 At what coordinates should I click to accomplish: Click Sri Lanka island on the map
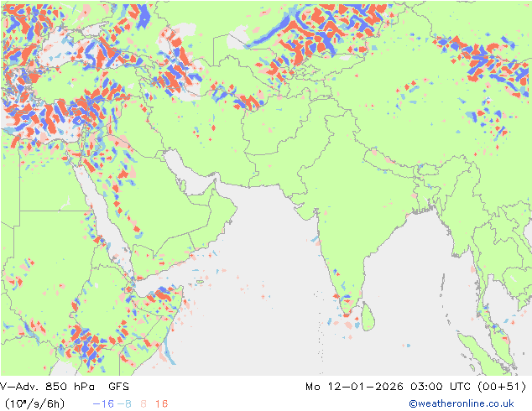368,317
